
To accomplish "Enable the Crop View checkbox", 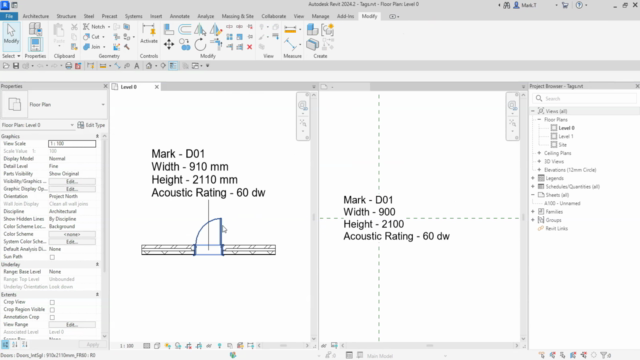I will [52, 302].
